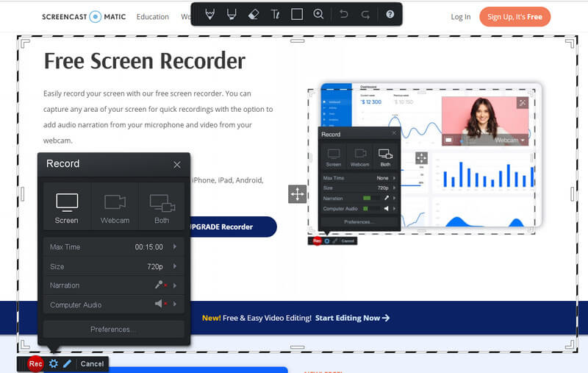
Task: Open recorder settings gear icon
Action: (x=54, y=363)
